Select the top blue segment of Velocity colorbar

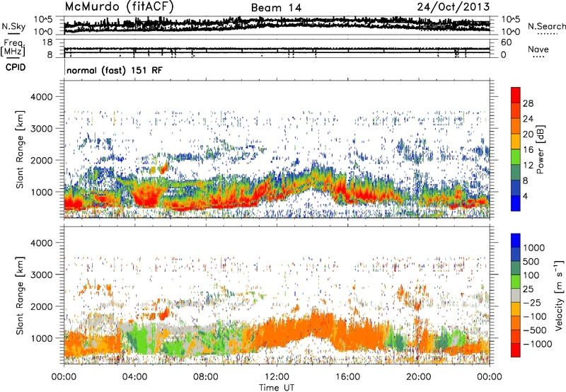click(516, 241)
